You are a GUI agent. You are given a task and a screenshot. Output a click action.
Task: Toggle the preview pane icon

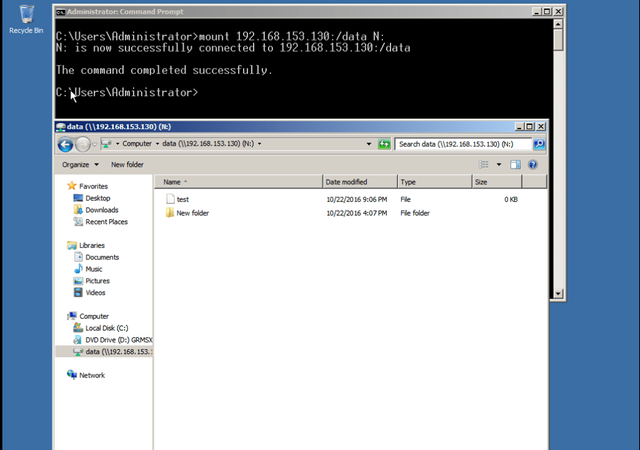point(515,165)
